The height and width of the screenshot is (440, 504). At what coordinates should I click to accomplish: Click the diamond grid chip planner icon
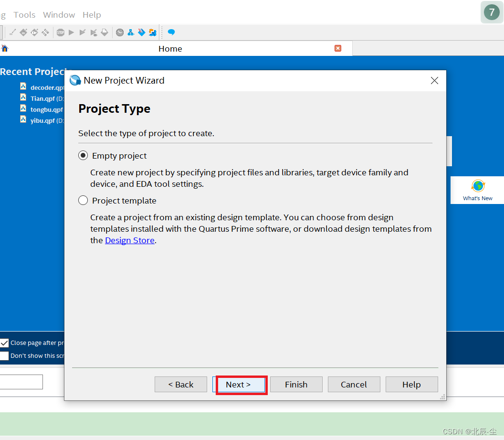45,32
